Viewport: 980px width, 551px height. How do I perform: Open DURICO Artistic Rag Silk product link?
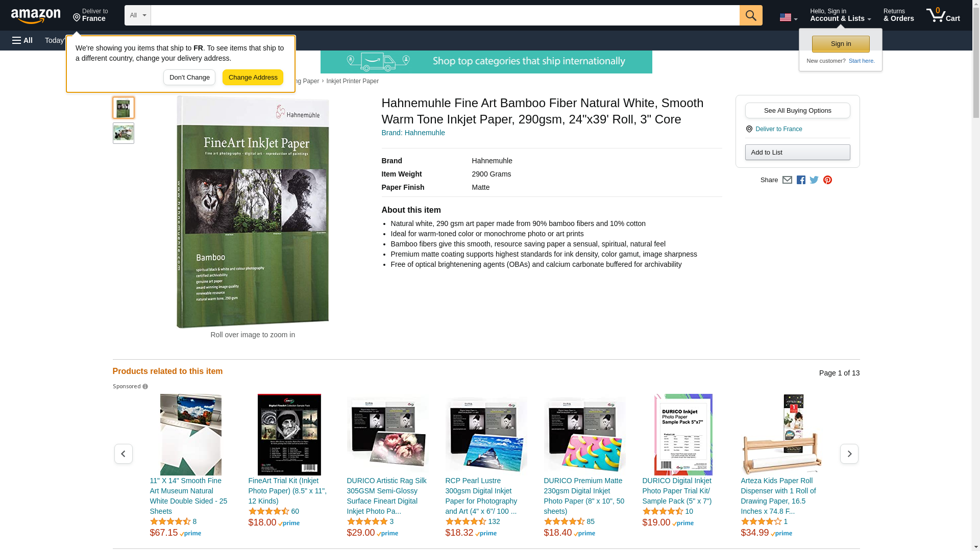[388, 496]
